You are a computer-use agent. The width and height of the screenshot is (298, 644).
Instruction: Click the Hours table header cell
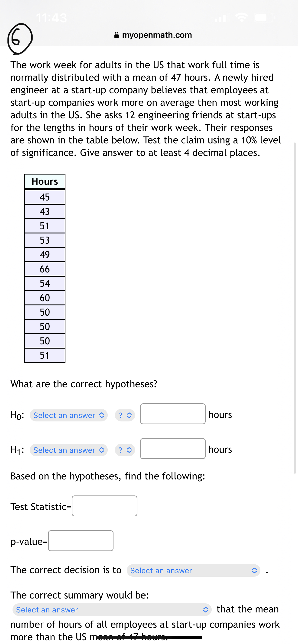point(45,181)
